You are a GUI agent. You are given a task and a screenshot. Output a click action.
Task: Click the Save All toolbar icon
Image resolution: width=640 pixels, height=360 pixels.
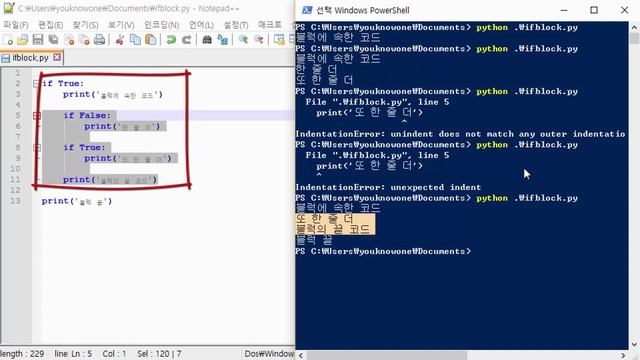[x=53, y=40]
